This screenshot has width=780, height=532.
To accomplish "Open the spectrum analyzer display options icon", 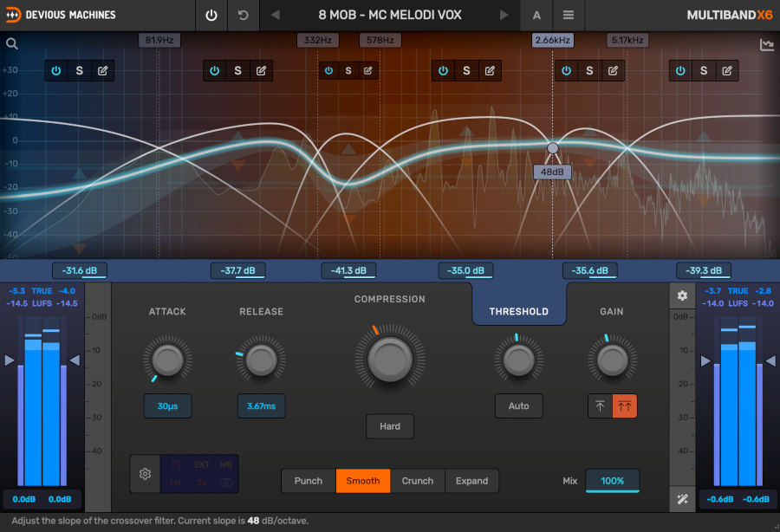I will click(767, 43).
